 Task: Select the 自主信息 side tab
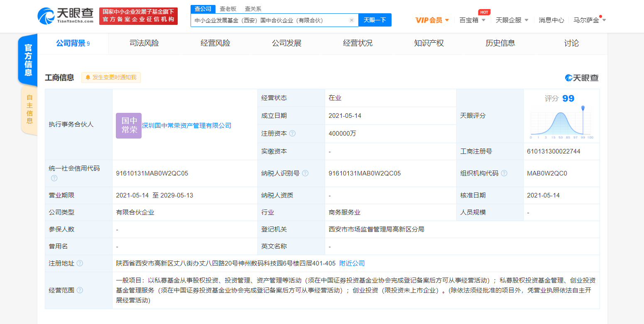[29, 109]
